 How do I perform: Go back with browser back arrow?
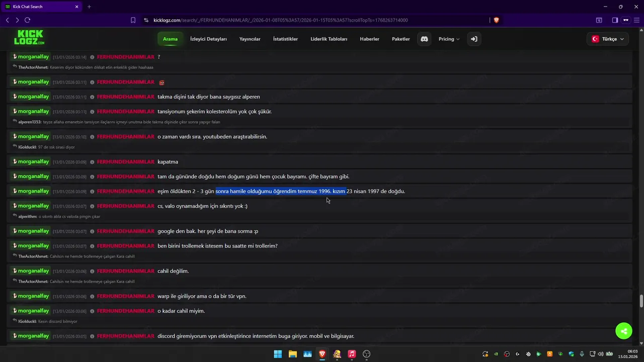(7, 20)
